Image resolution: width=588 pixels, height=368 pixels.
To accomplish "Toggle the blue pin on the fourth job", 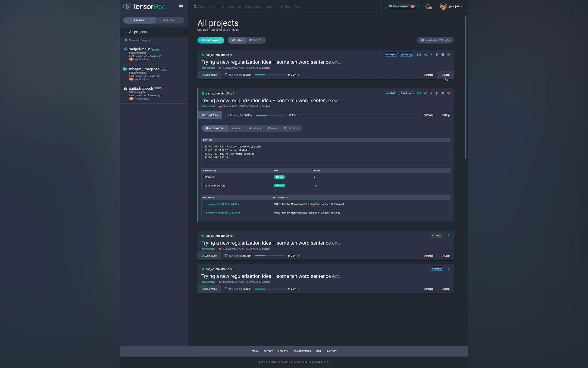I will click(448, 269).
